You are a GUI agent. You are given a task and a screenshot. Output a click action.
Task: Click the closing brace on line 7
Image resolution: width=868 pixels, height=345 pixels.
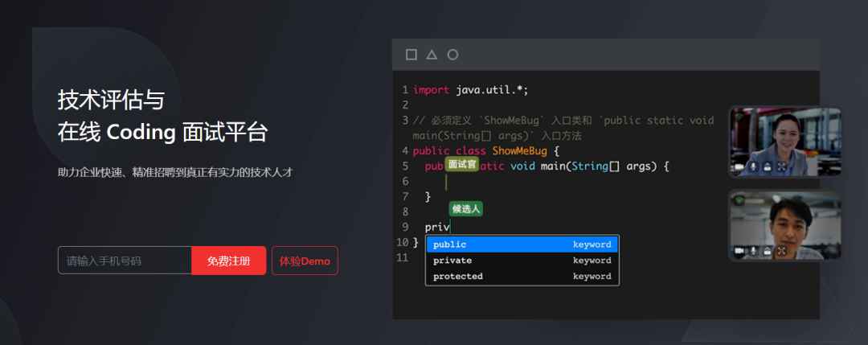(428, 196)
